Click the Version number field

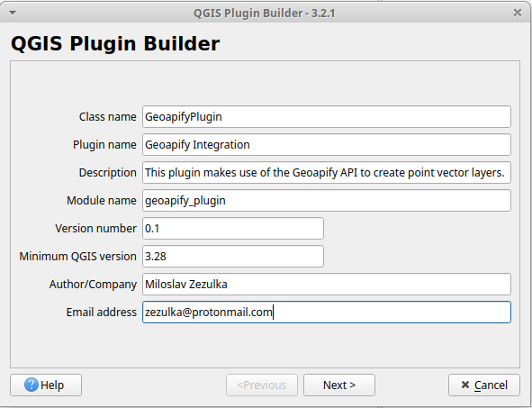click(233, 229)
